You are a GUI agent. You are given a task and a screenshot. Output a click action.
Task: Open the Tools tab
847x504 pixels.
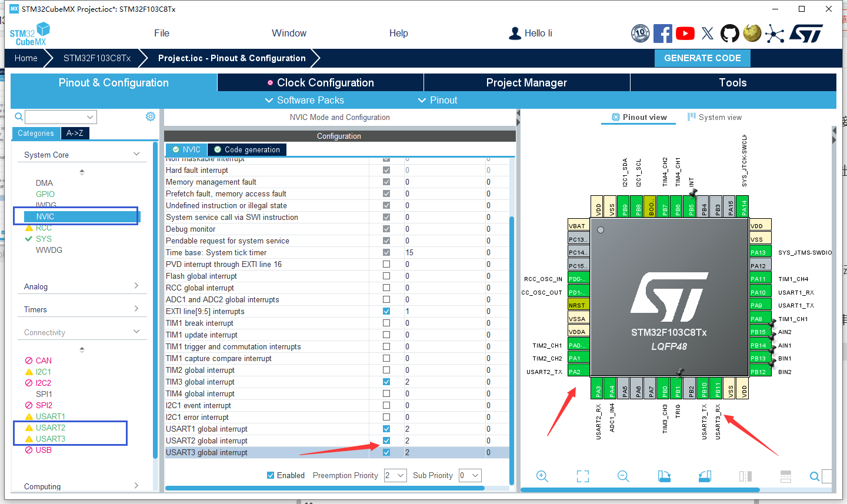coord(733,82)
